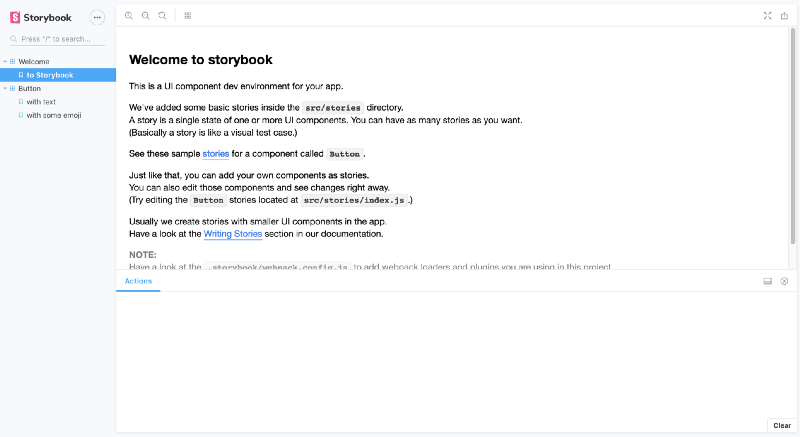Click the search magnifier icon
800x437 pixels.
pyautogui.click(x=14, y=39)
